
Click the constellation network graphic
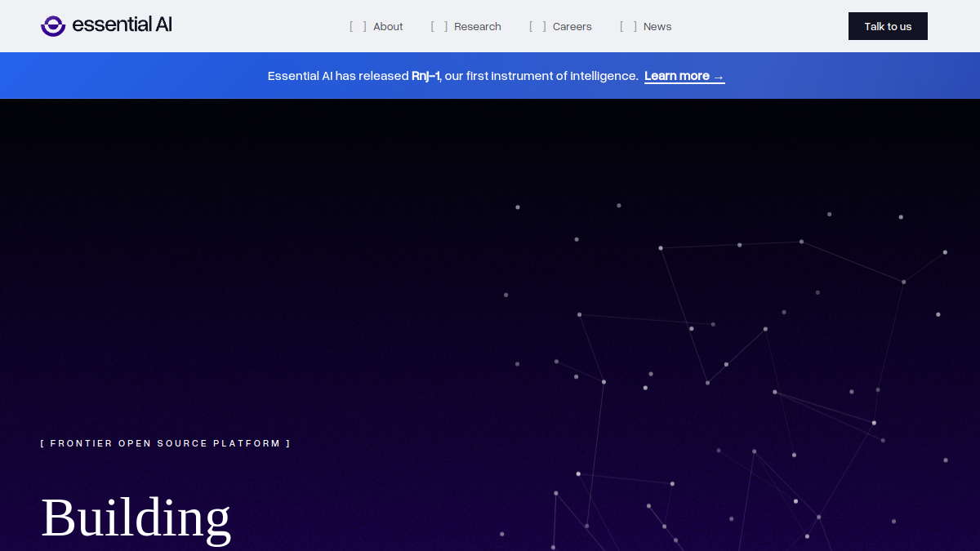point(725,375)
